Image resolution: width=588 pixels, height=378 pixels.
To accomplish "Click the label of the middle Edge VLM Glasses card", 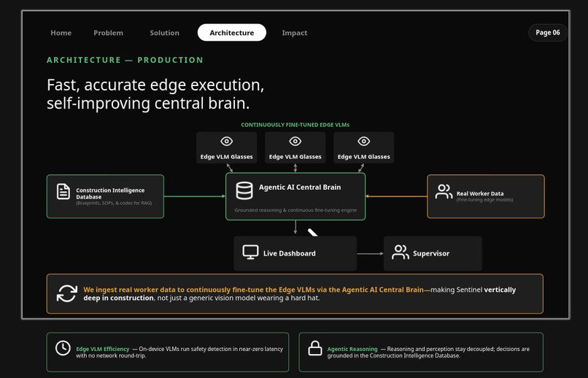I will (295, 157).
